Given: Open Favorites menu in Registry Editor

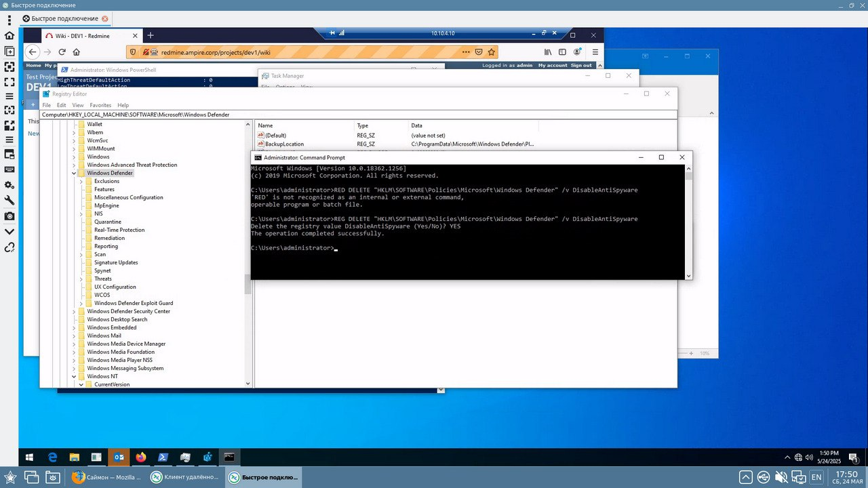Looking at the screenshot, I should point(100,105).
